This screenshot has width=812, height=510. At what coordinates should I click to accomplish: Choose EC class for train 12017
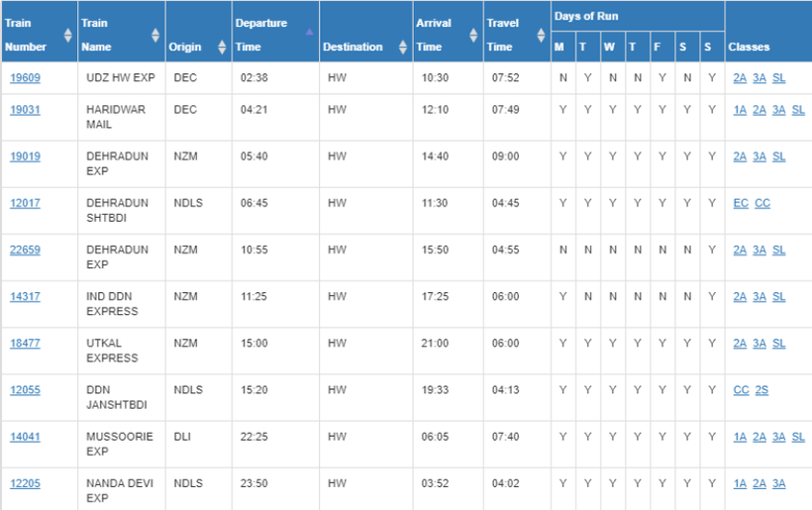coord(741,203)
